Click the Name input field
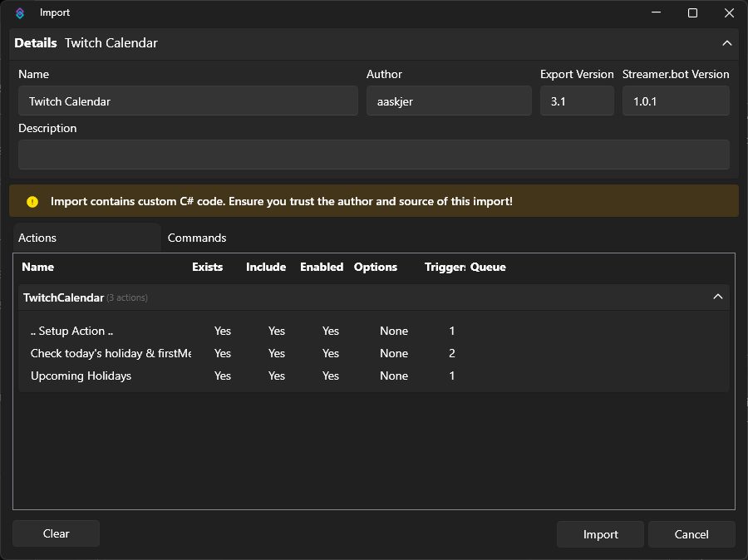This screenshot has height=560, width=748. tap(188, 101)
